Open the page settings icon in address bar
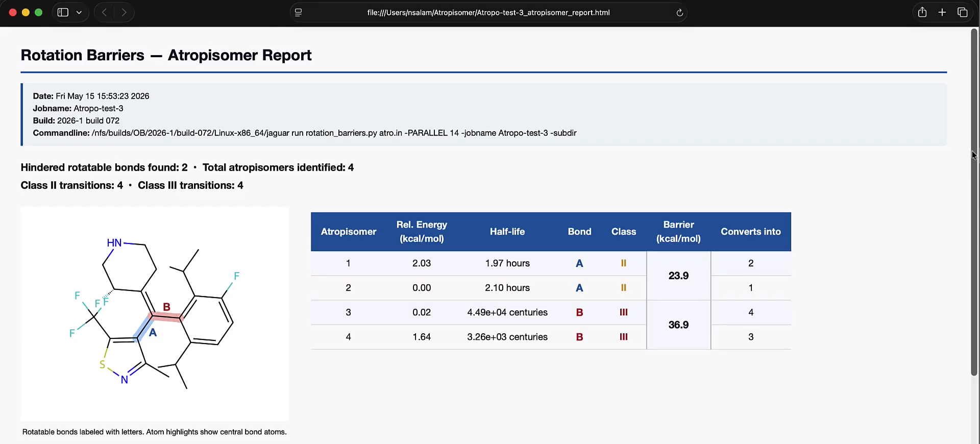The width and height of the screenshot is (980, 444). 299,12
